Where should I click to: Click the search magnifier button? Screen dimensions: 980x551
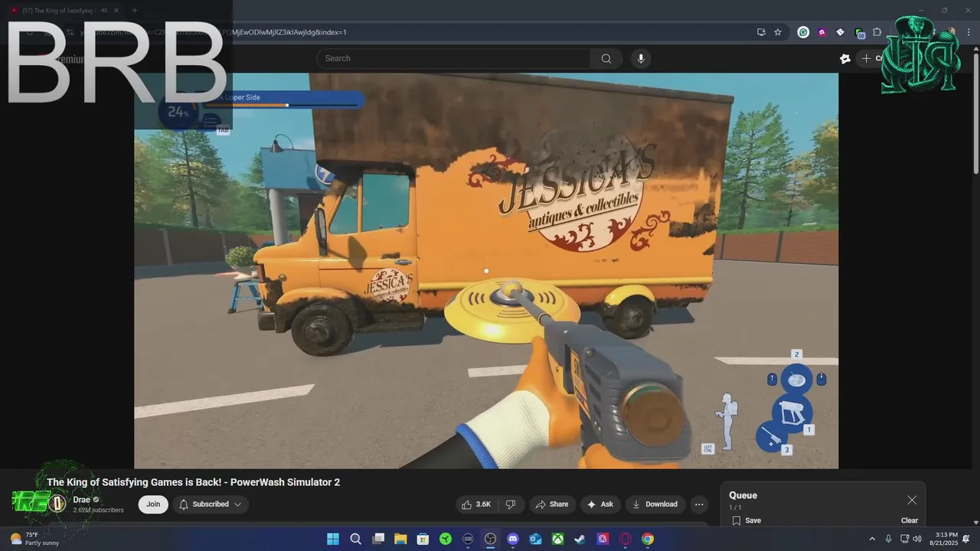pyautogui.click(x=606, y=58)
